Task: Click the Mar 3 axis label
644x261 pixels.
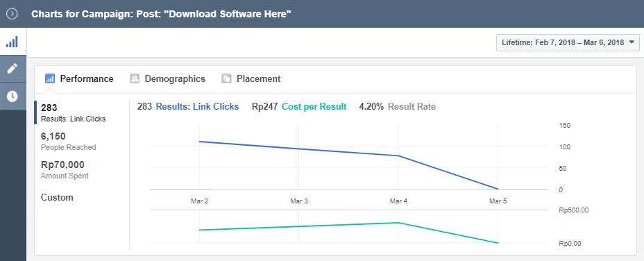Action: click(299, 201)
